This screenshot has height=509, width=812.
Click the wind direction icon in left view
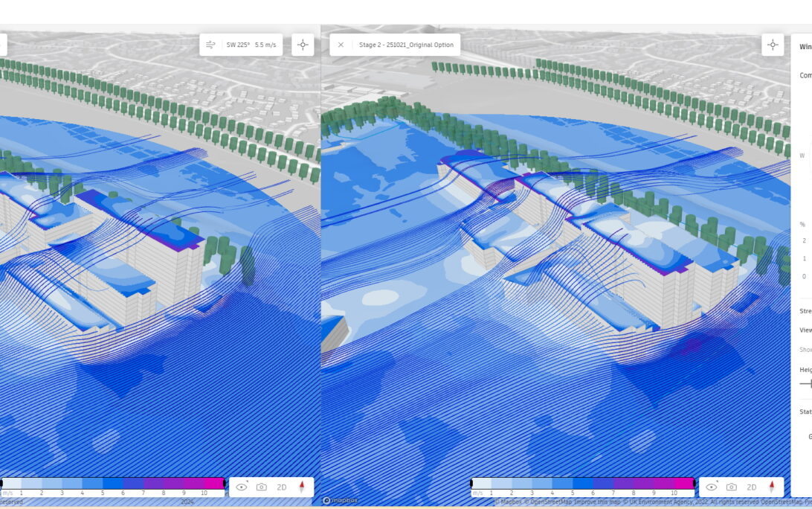coord(211,45)
